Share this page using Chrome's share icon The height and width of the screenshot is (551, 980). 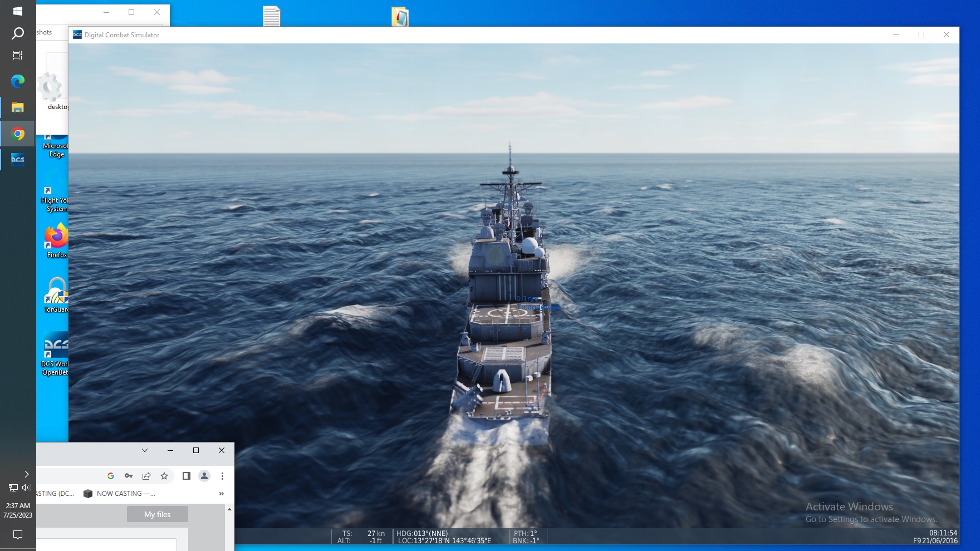tap(146, 476)
